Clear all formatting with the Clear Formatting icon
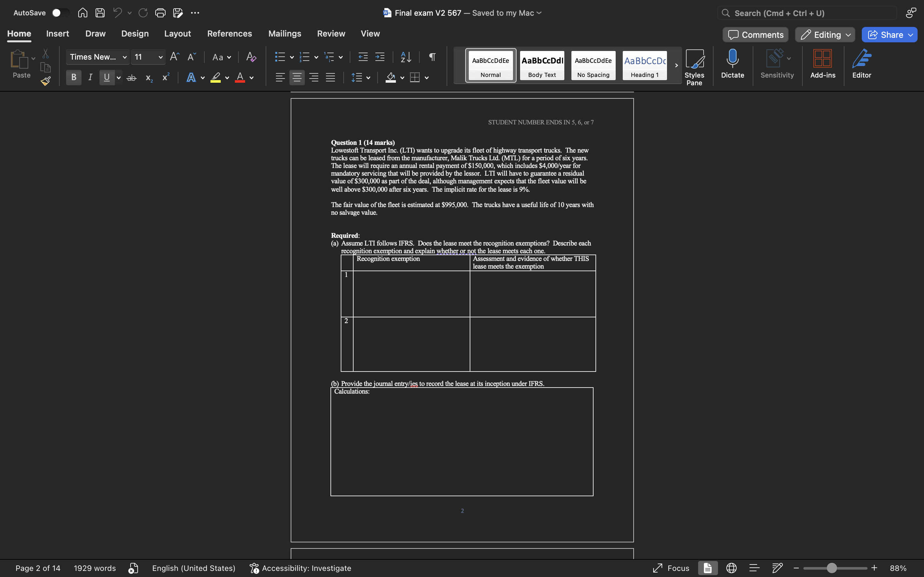Screen dimensions: 924x577 [251, 57]
